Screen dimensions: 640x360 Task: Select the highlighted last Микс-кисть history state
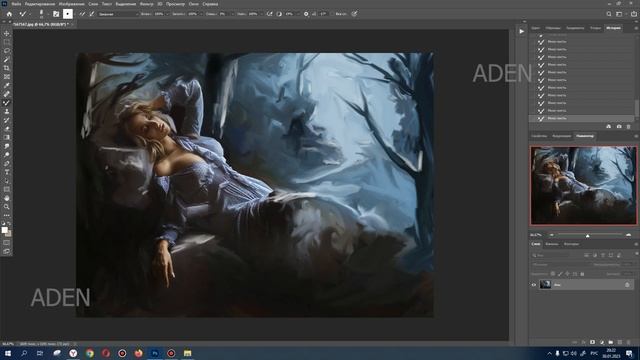pyautogui.click(x=581, y=118)
